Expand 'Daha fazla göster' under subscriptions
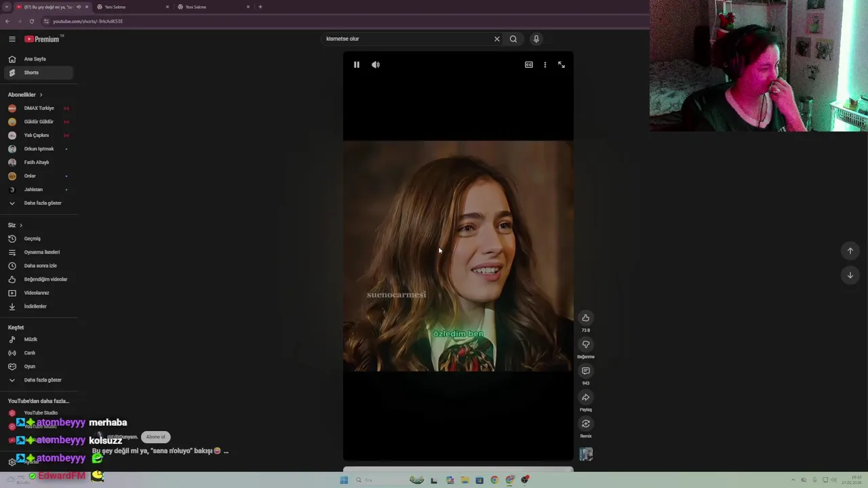This screenshot has height=488, width=868. (39, 203)
